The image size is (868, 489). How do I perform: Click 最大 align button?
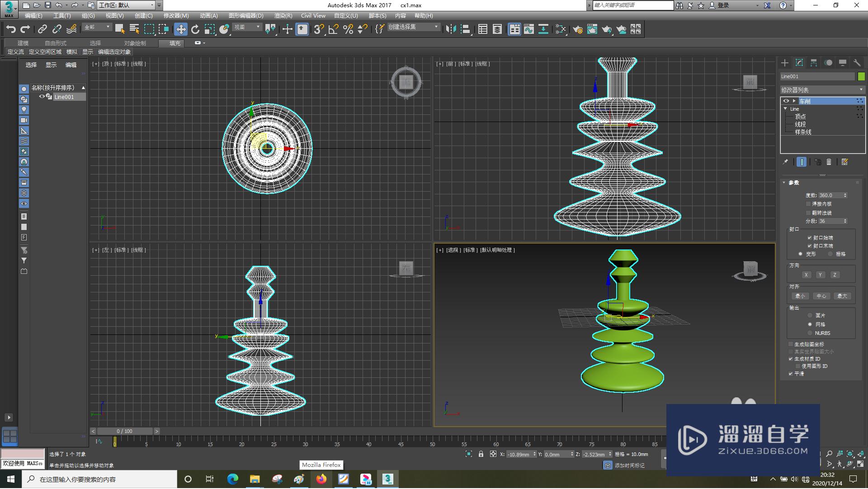[842, 296]
